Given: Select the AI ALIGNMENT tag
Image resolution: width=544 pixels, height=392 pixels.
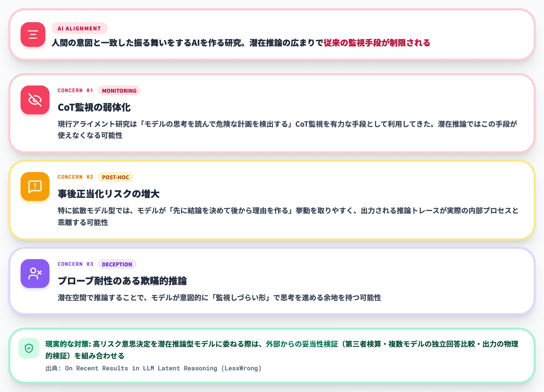Looking at the screenshot, I should pyautogui.click(x=79, y=28).
